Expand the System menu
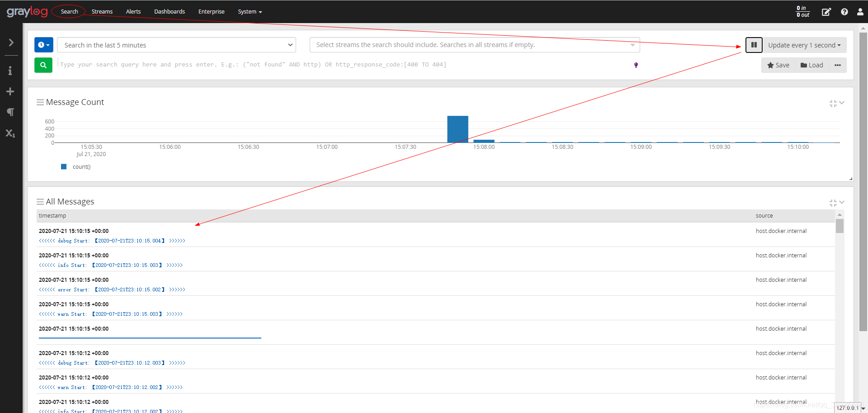Screen dimensions: 868x413 [x=250, y=12]
